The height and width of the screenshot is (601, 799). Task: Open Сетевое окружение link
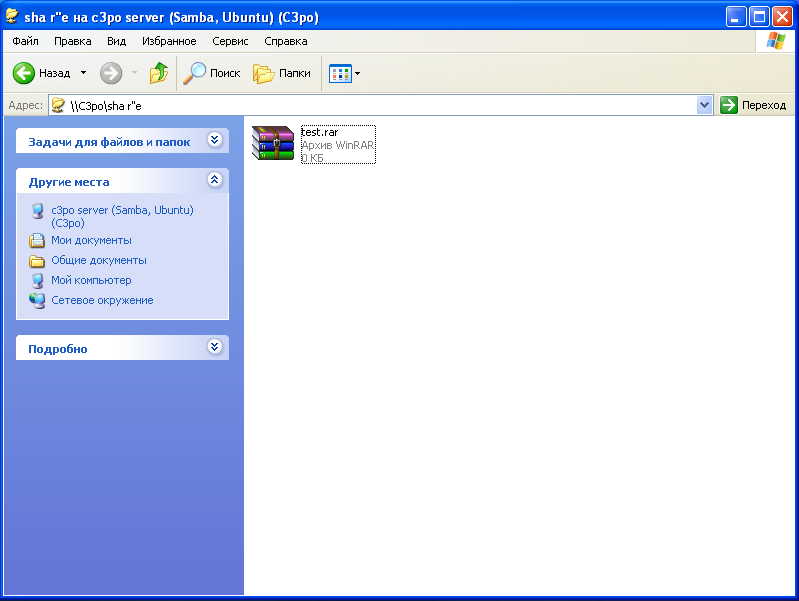102,300
